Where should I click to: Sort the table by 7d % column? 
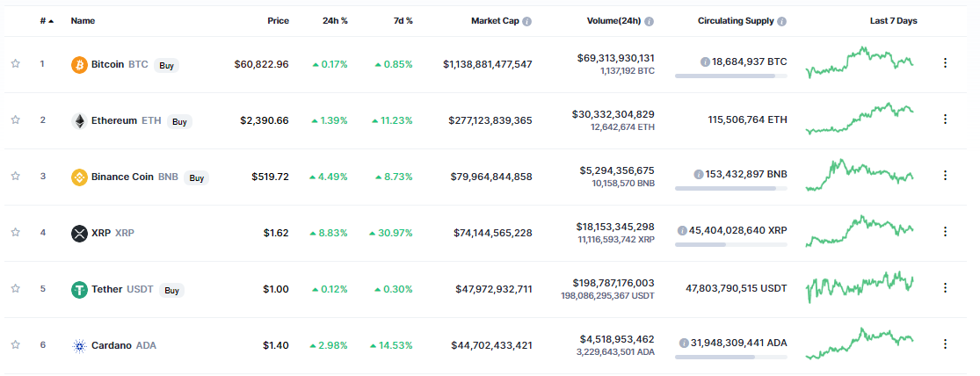(x=402, y=21)
